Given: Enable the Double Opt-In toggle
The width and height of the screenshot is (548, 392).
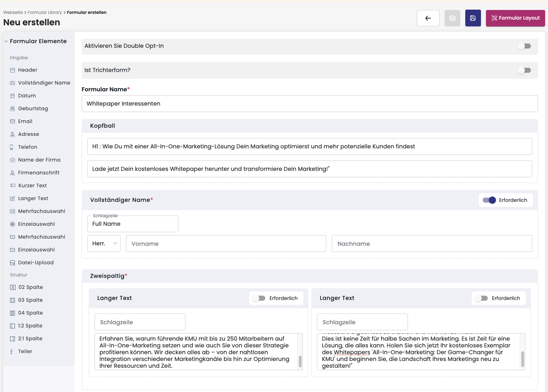Looking at the screenshot, I should (x=524, y=46).
